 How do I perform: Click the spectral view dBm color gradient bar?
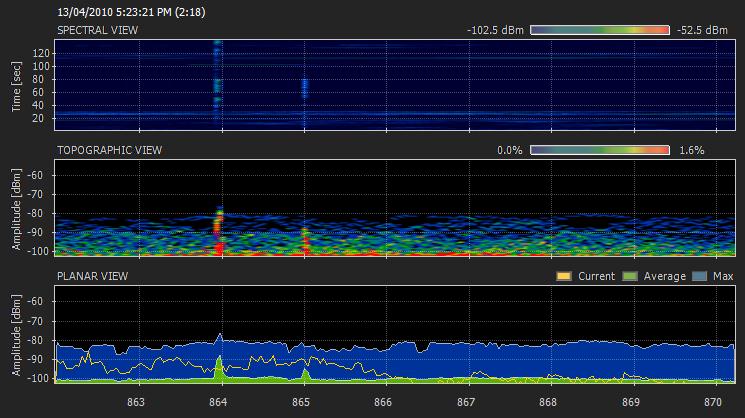coord(600,30)
